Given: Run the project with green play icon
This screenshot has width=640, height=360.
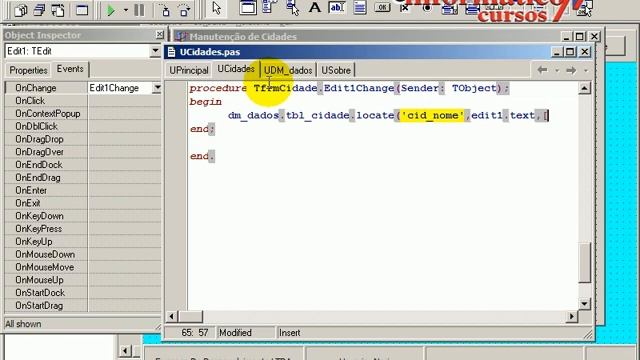Looking at the screenshot, I should click(x=111, y=10).
